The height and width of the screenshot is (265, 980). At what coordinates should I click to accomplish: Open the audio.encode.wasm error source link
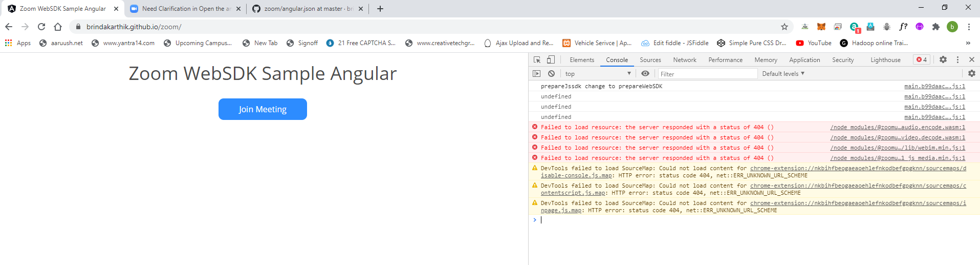coord(898,127)
